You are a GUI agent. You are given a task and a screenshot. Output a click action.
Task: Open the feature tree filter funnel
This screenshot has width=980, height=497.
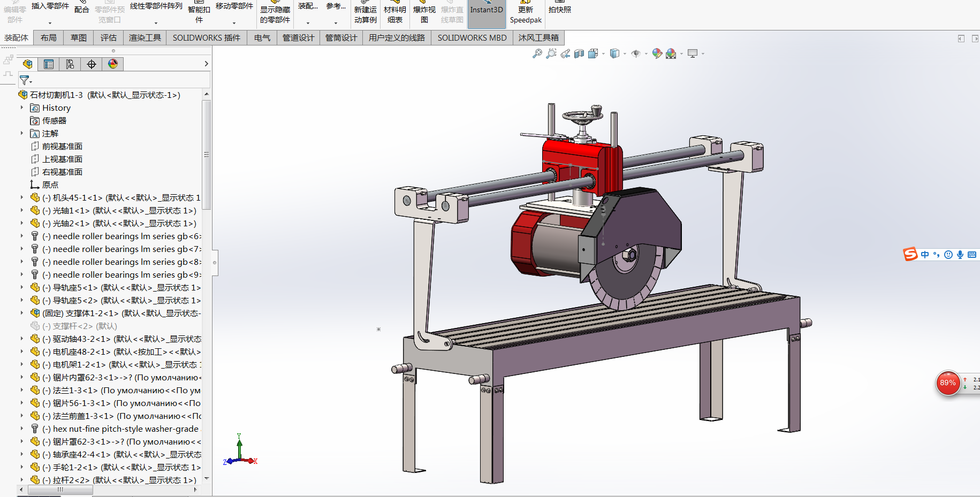(25, 80)
